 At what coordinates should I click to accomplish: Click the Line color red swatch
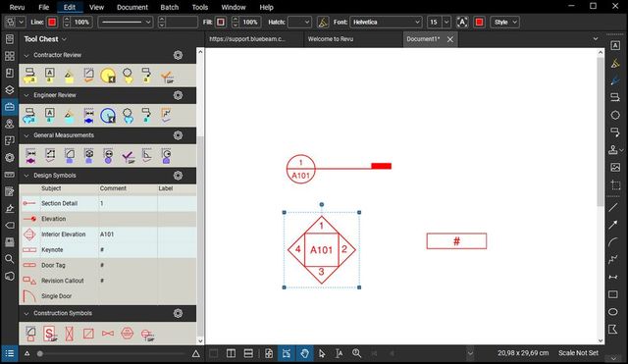tap(52, 22)
